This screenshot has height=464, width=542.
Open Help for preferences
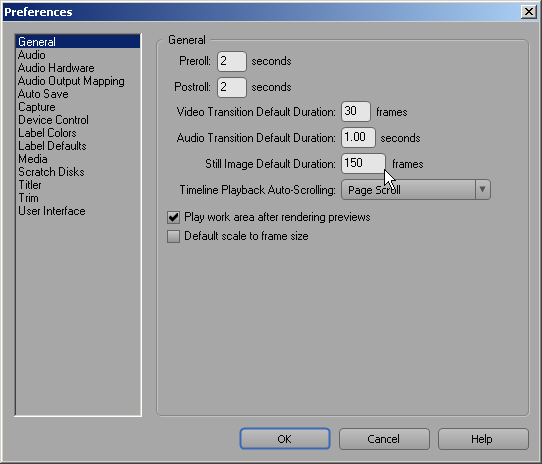[x=483, y=439]
